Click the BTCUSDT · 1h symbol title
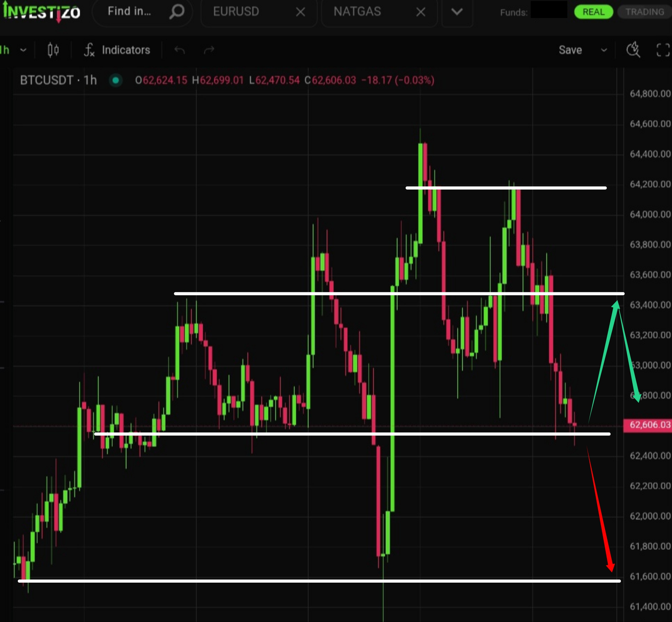This screenshot has height=622, width=672. pos(58,80)
